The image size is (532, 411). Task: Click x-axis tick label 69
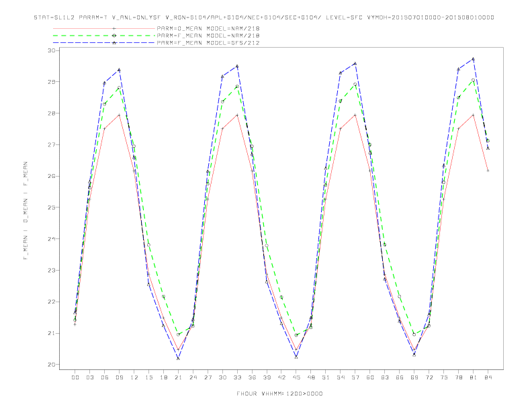pyautogui.click(x=414, y=377)
